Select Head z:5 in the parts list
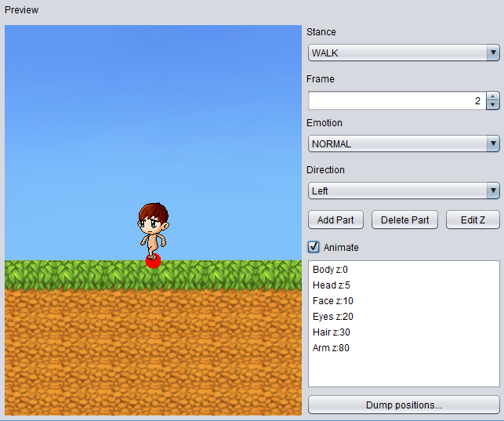The height and width of the screenshot is (421, 504). click(x=331, y=285)
